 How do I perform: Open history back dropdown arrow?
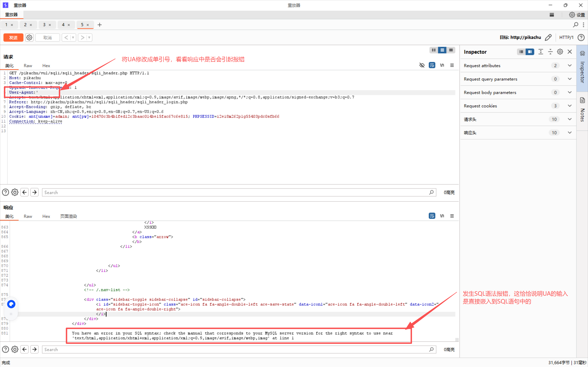click(73, 38)
